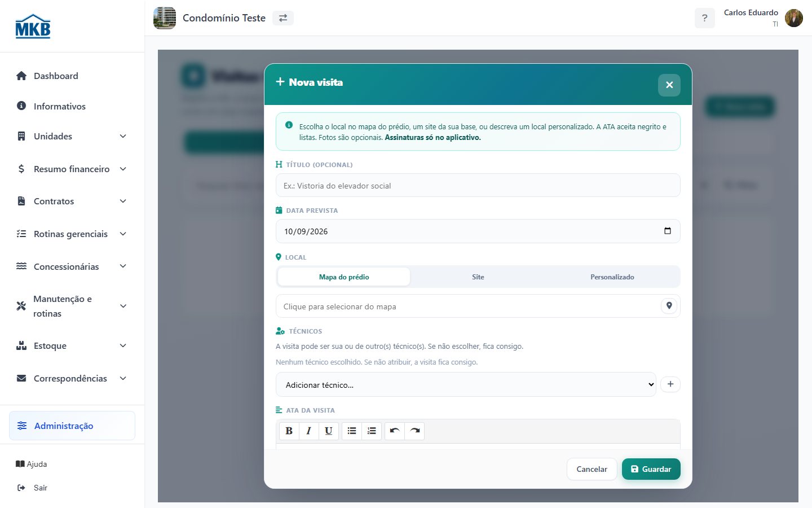812x508 pixels.
Task: Open the help question mark button
Action: tap(704, 18)
